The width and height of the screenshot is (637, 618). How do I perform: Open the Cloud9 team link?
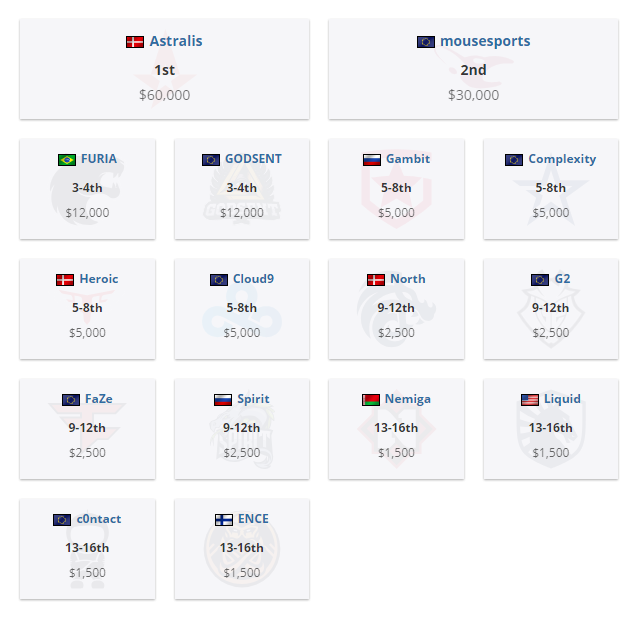click(x=253, y=279)
